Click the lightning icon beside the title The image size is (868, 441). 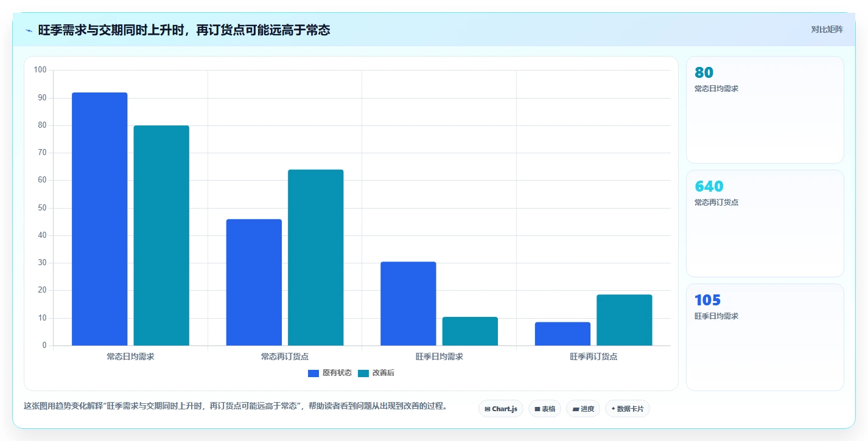(29, 30)
